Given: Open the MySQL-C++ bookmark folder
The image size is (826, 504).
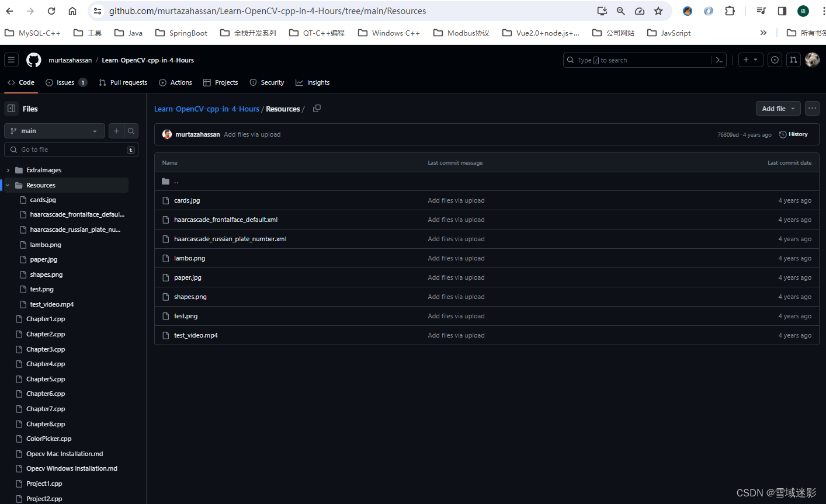Looking at the screenshot, I should (32, 33).
